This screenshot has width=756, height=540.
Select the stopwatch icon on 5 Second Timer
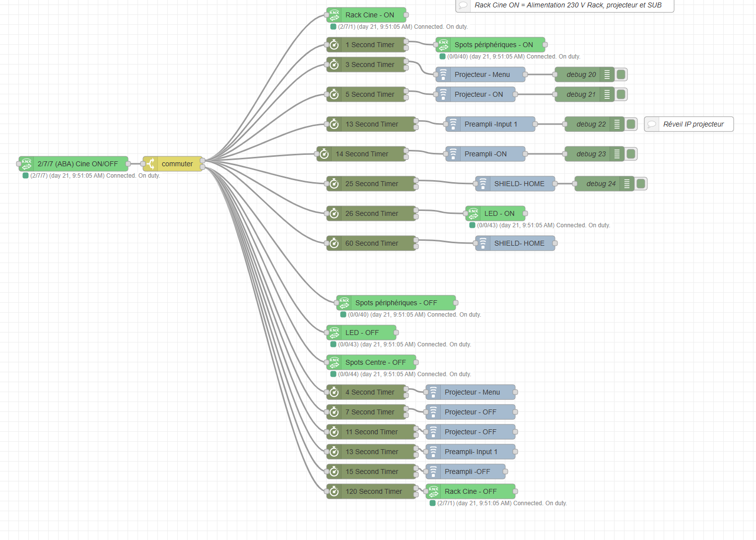pyautogui.click(x=334, y=94)
